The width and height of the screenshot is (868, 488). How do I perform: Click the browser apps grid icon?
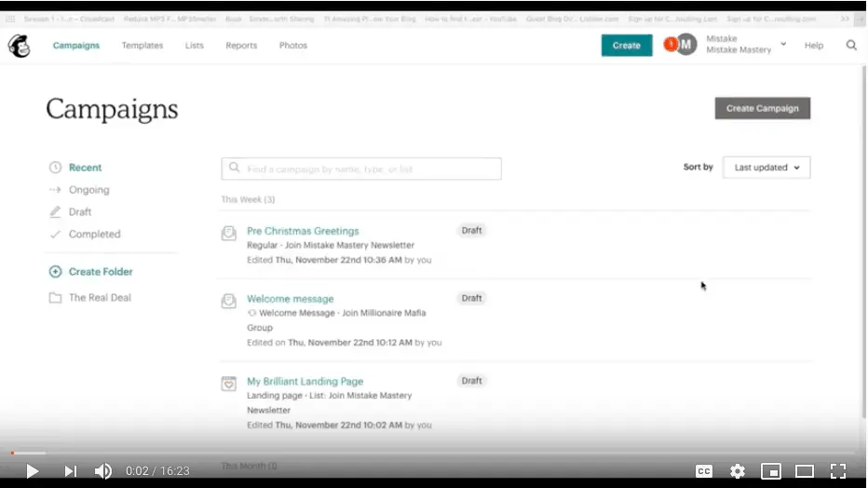[x=10, y=19]
